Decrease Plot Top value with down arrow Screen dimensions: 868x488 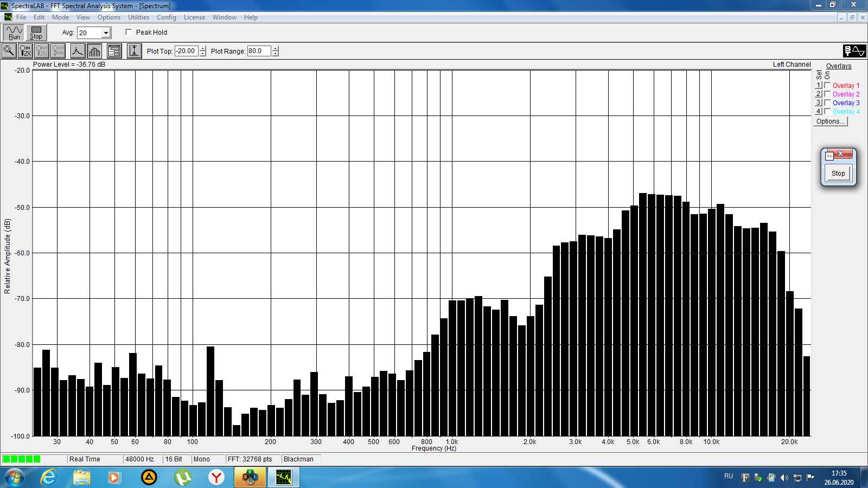pos(203,54)
